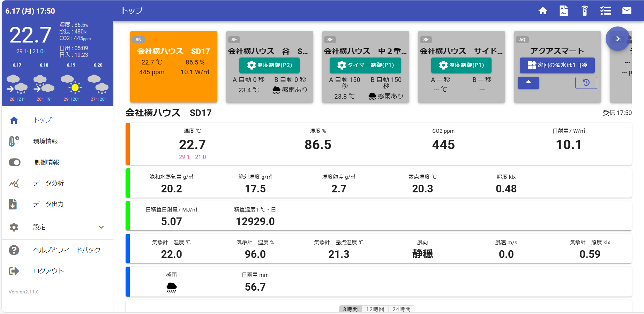Click the 会社横ハウス 中2重 card title
This screenshot has width=644, height=314.
tap(365, 51)
